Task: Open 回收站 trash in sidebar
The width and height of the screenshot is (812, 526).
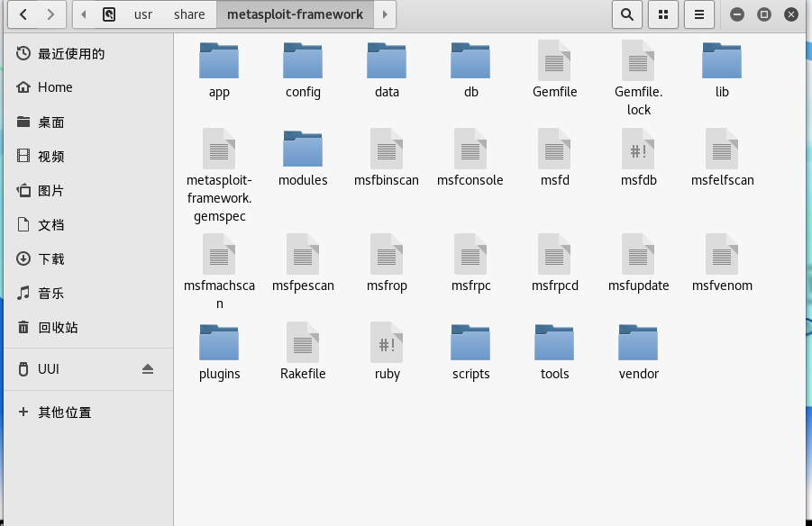Action: [88, 327]
